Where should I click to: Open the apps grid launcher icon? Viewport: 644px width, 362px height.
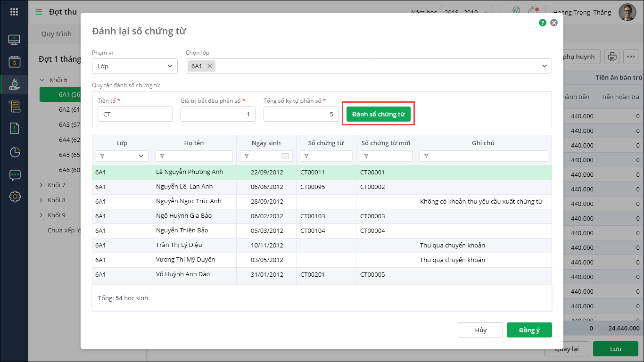tap(14, 12)
